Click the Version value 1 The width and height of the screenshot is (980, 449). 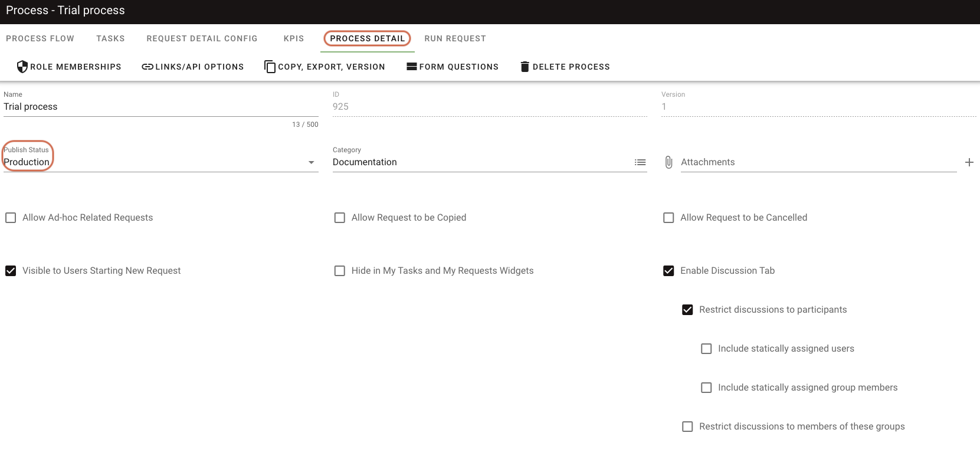pyautogui.click(x=664, y=107)
